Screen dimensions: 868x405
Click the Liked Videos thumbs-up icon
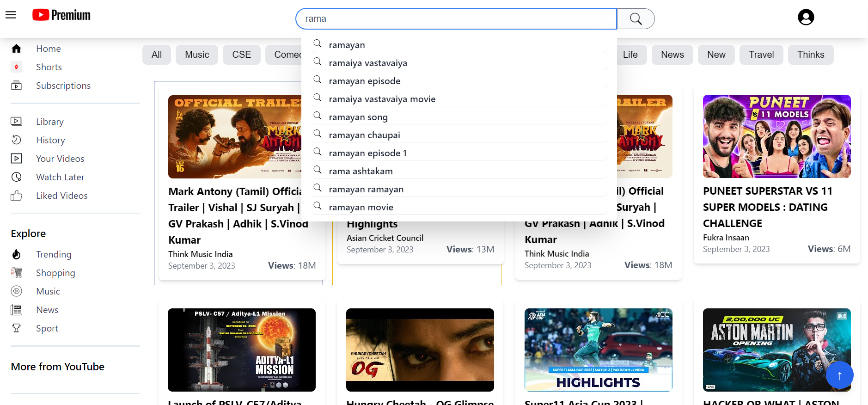[17, 196]
